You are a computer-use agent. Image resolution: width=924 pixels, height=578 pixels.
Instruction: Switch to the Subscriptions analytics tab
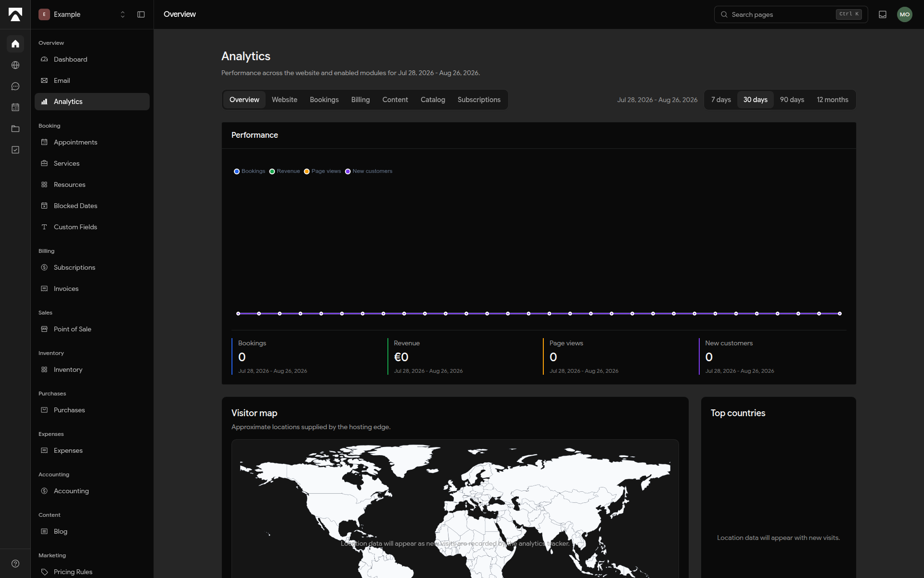click(479, 100)
